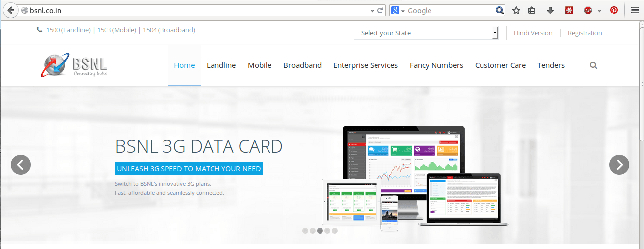Image resolution: width=644 pixels, height=249 pixels.
Task: Click the BSNL 3G DATA CARD heading
Action: pyautogui.click(x=199, y=147)
